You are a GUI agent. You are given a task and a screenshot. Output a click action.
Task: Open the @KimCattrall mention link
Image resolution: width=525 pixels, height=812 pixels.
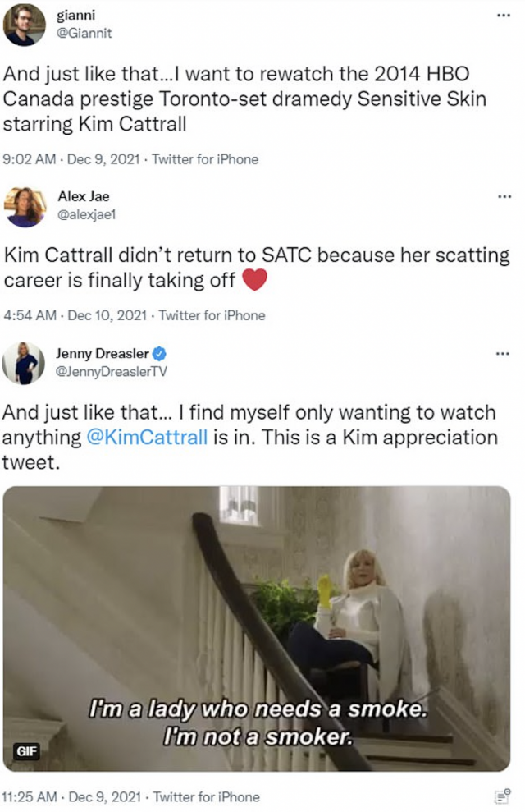[146, 437]
